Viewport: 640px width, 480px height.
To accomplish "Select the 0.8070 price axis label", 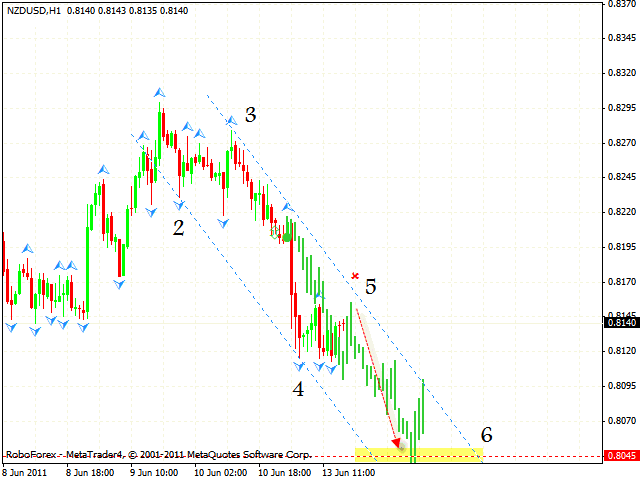I will 622,420.
